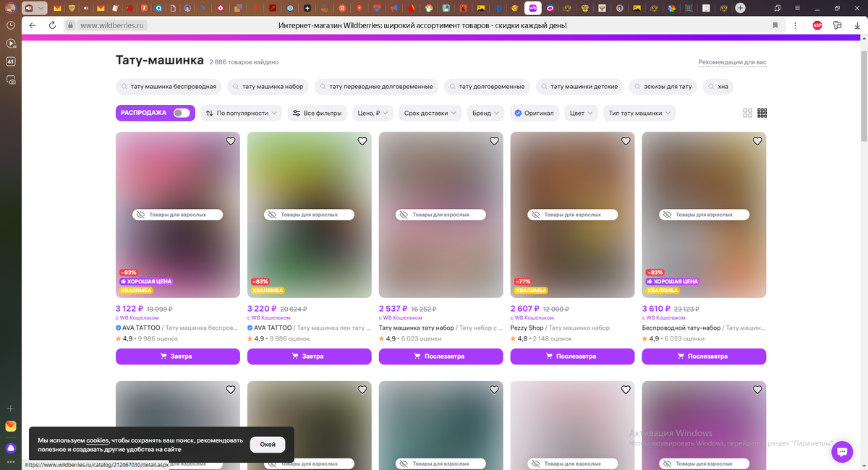The height and width of the screenshot is (470, 868).
Task: Switch to large tile grid view
Action: pos(748,113)
